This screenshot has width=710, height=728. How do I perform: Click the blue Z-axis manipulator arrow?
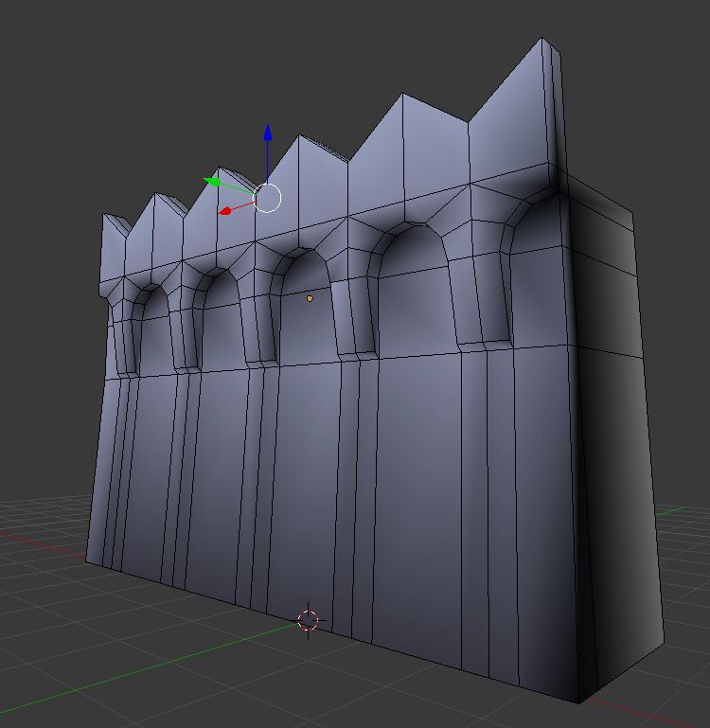pos(268,133)
